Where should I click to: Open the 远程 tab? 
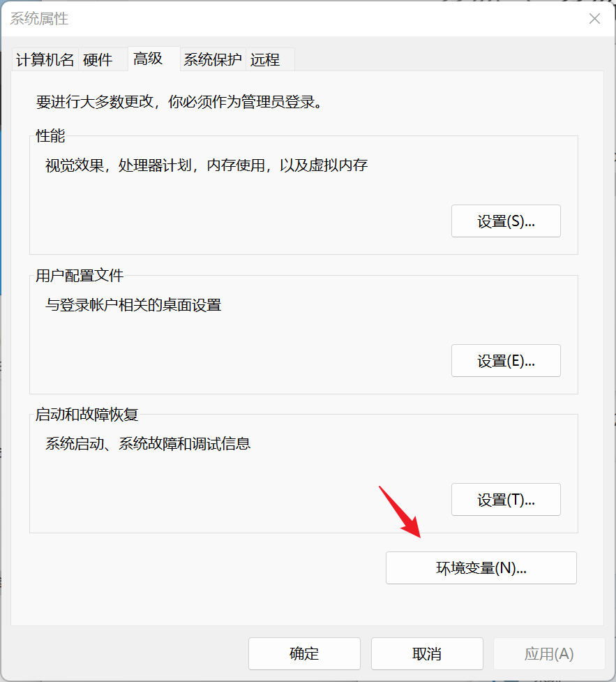coord(271,59)
